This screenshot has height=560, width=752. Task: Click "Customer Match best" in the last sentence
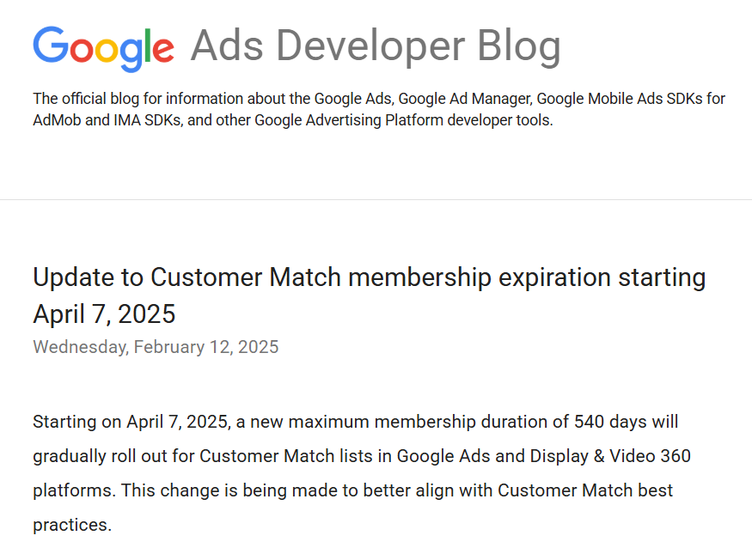tap(585, 490)
